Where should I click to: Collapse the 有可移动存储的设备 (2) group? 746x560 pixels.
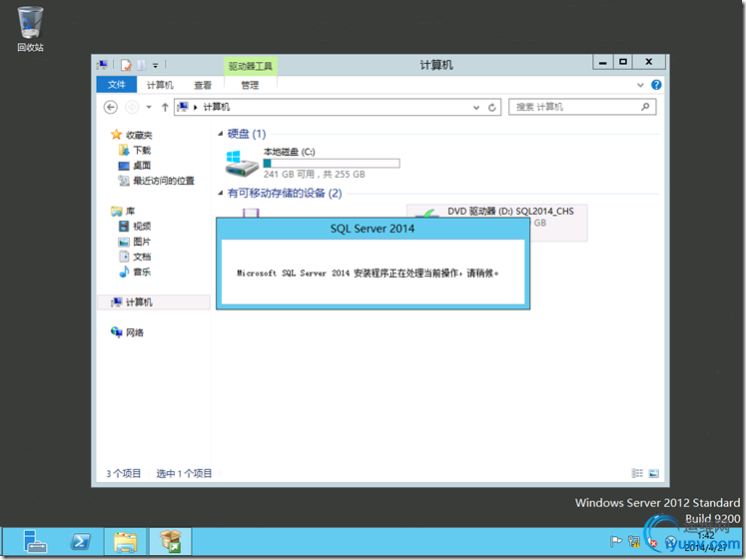pos(221,193)
